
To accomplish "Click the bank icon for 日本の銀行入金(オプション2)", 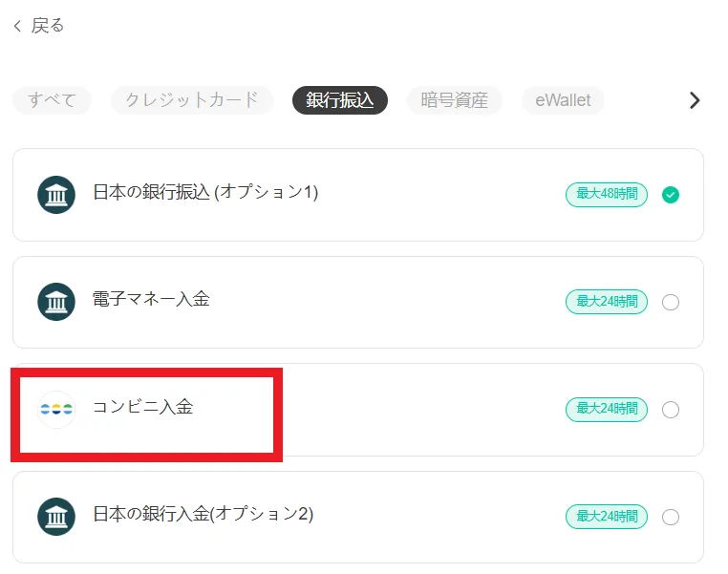I will click(x=56, y=517).
